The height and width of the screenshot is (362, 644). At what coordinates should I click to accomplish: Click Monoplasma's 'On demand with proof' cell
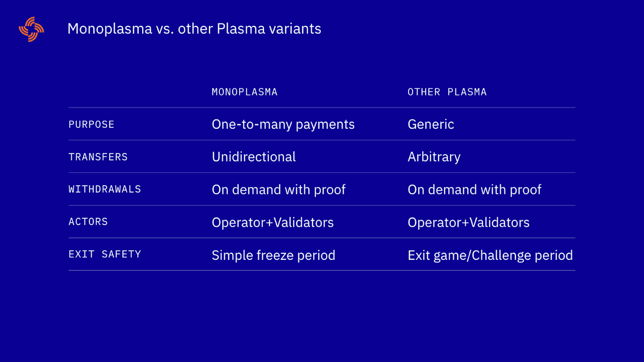(278, 190)
